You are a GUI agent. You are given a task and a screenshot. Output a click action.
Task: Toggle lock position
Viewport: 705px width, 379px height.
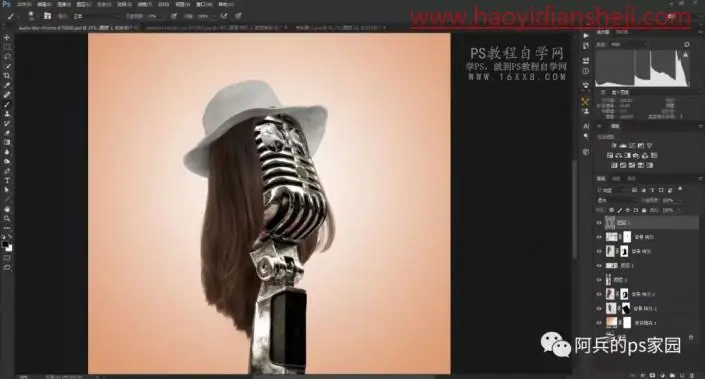(628, 210)
